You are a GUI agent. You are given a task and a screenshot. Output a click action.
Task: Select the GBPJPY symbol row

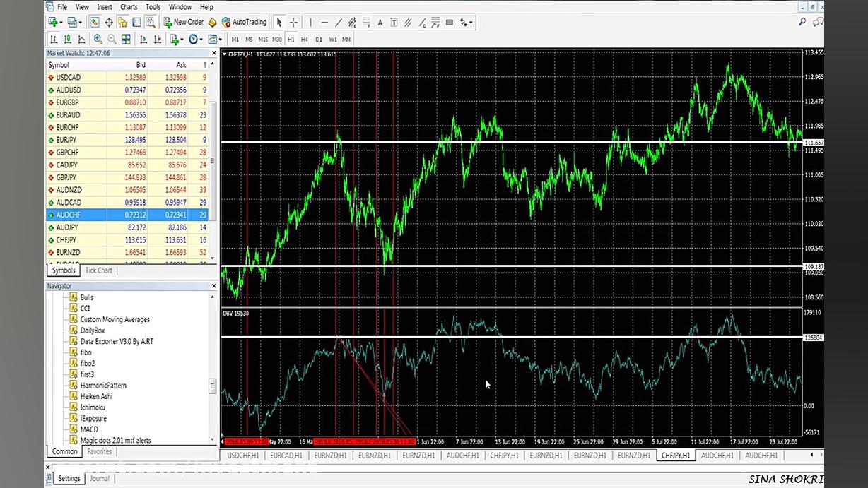point(127,177)
